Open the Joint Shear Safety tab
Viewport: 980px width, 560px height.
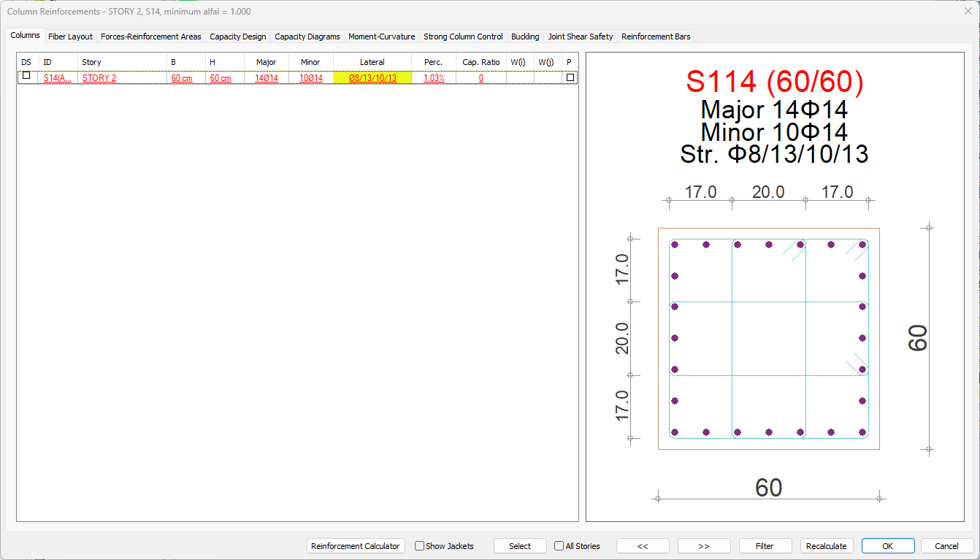581,37
